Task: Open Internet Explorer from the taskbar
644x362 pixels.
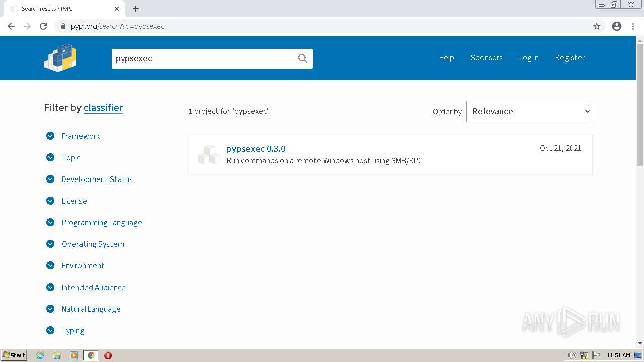Action: coord(40,355)
